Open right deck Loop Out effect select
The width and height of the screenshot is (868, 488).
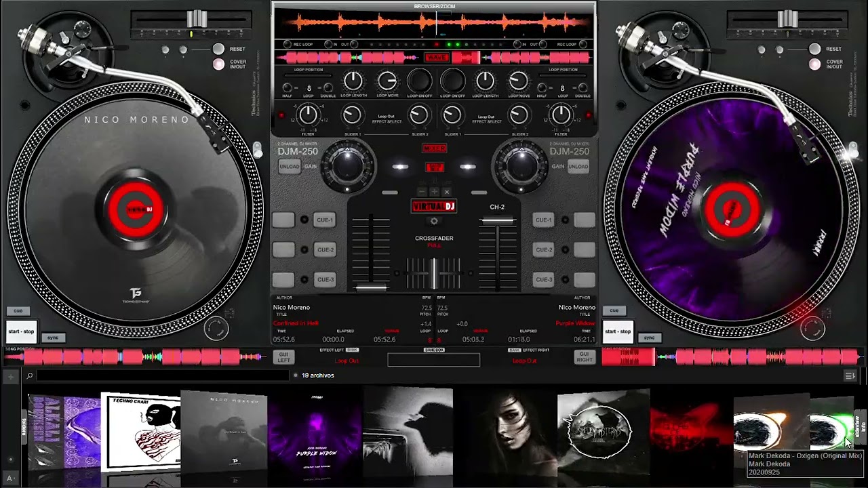coord(486,119)
